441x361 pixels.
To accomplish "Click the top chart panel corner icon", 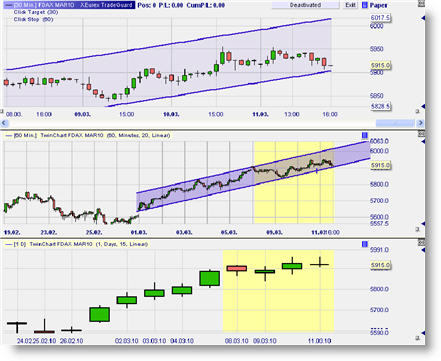I will (421, 4).
